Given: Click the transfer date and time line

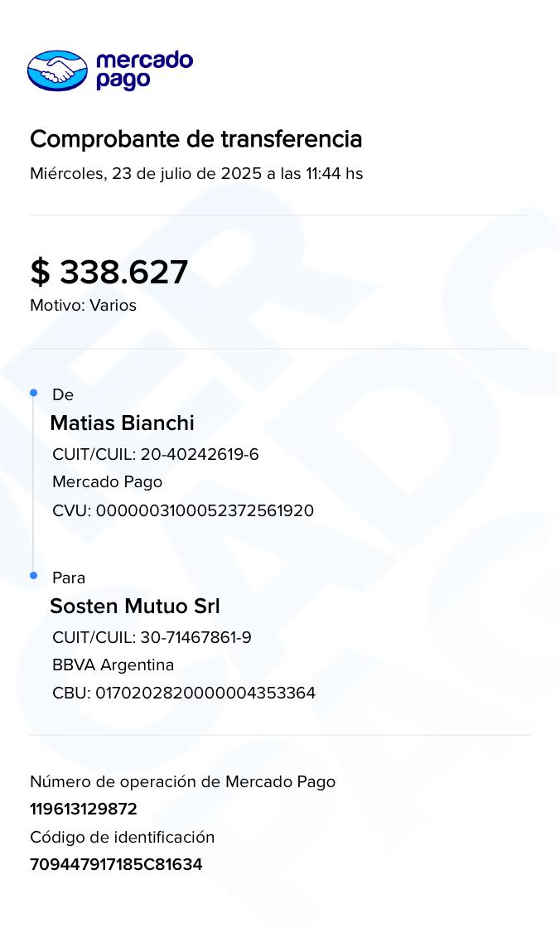Looking at the screenshot, I should [x=196, y=174].
